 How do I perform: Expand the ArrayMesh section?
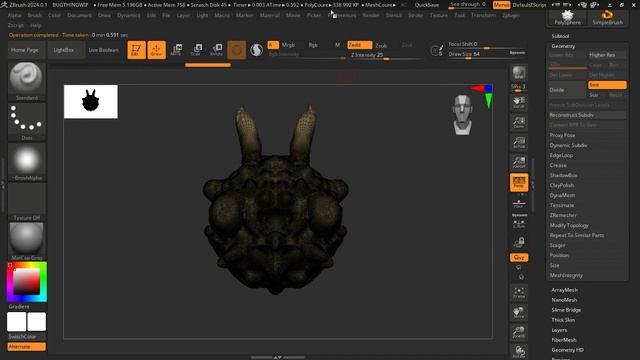pos(564,290)
